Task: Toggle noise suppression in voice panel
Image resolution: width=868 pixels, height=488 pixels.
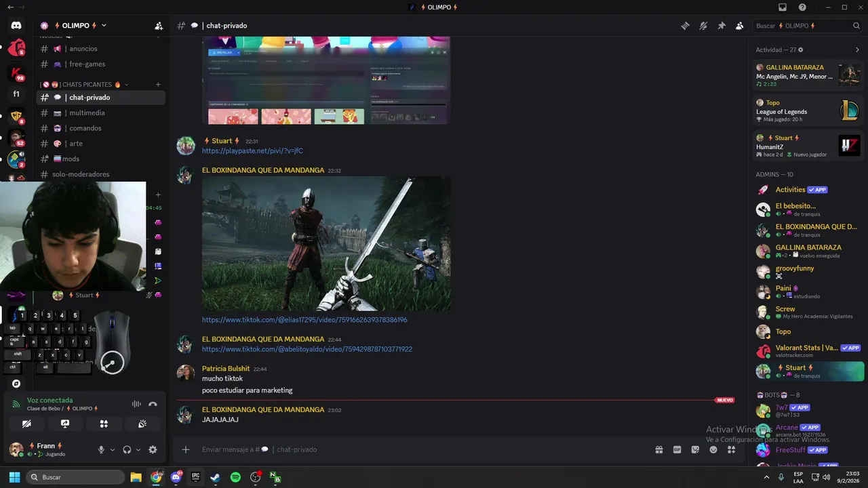Action: (x=136, y=404)
